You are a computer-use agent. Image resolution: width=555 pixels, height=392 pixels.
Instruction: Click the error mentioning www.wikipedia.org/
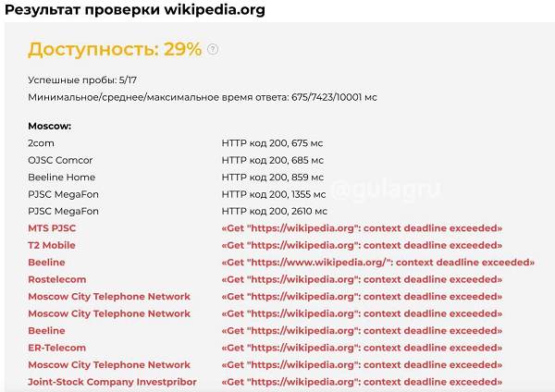tap(377, 263)
